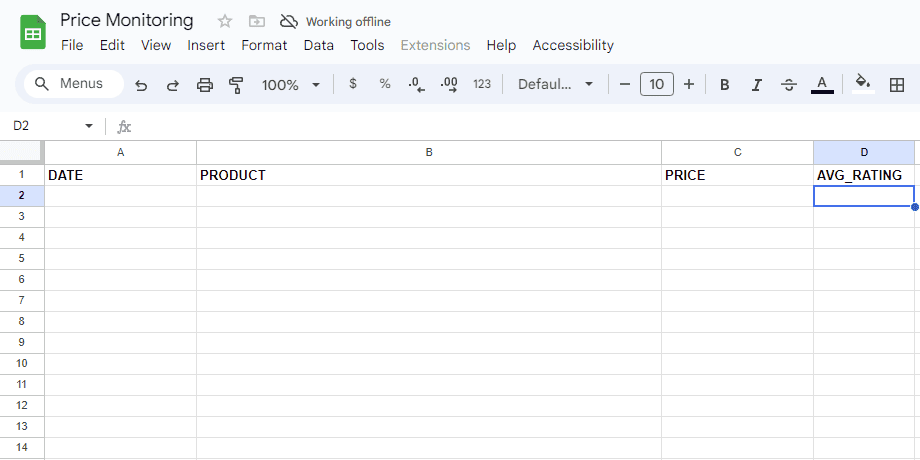The width and height of the screenshot is (920, 460).
Task: Open the Format menu
Action: (x=264, y=45)
